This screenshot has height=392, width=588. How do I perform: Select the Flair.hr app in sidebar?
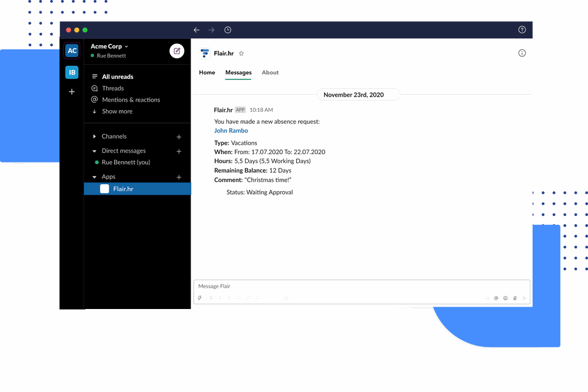click(x=137, y=189)
